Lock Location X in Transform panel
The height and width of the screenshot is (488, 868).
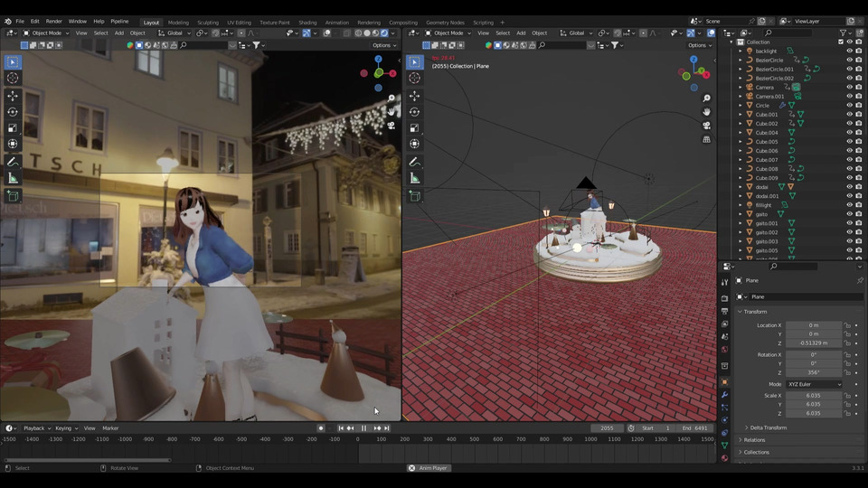[847, 325]
